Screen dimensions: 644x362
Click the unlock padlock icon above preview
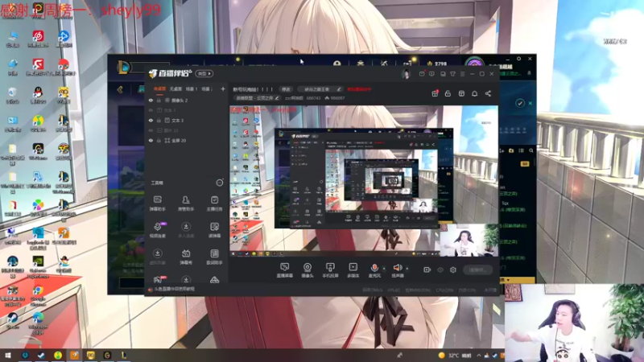[x=448, y=93]
